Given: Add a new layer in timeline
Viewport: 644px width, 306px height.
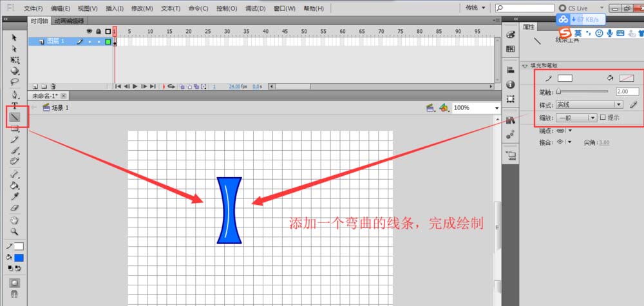Looking at the screenshot, I should [35, 87].
